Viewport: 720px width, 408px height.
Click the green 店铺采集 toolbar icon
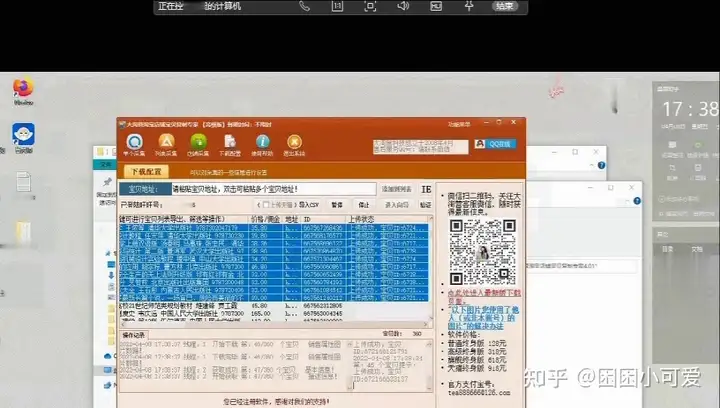[198, 145]
